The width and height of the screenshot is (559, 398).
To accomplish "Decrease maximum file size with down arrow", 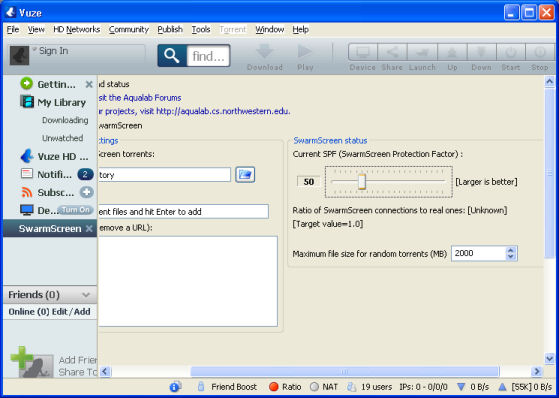I will tap(511, 257).
